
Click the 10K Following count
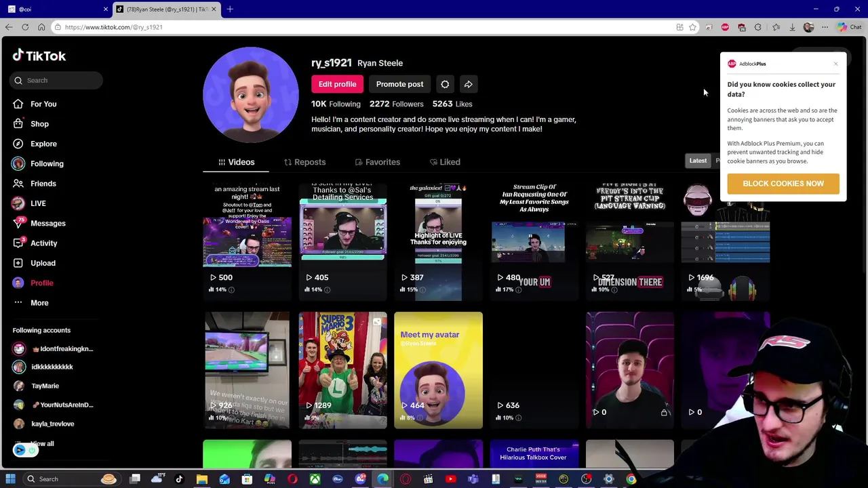pos(336,104)
